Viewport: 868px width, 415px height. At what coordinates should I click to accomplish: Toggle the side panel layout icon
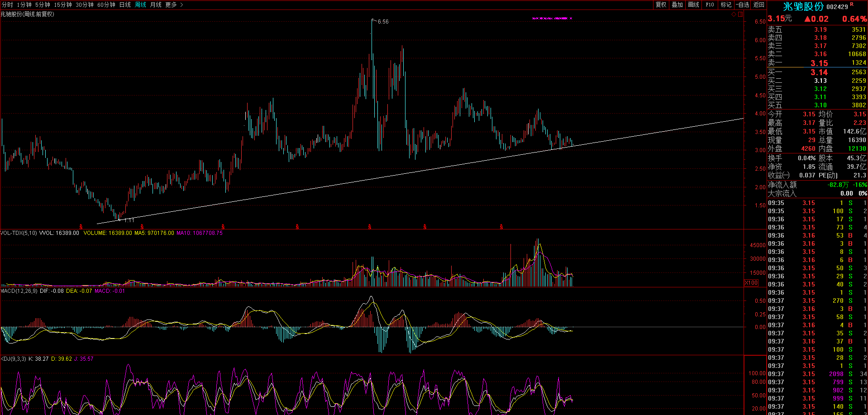tap(740, 14)
